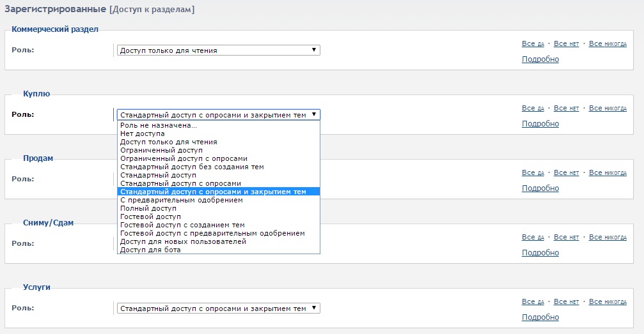The height and width of the screenshot is (334, 644).
Task: Select 'Доступ только для чтения' list option
Action: point(168,142)
